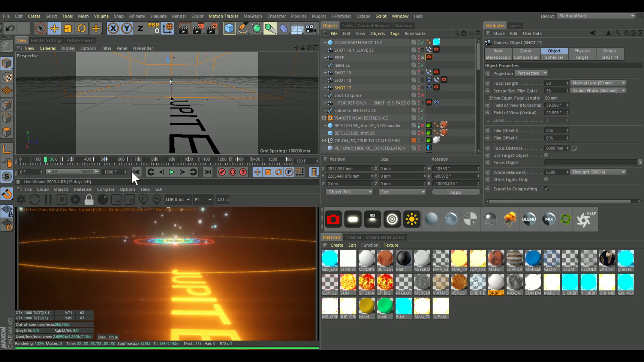Click the PSR reset icon
This screenshot has height=362, width=644.
[x=154, y=28]
